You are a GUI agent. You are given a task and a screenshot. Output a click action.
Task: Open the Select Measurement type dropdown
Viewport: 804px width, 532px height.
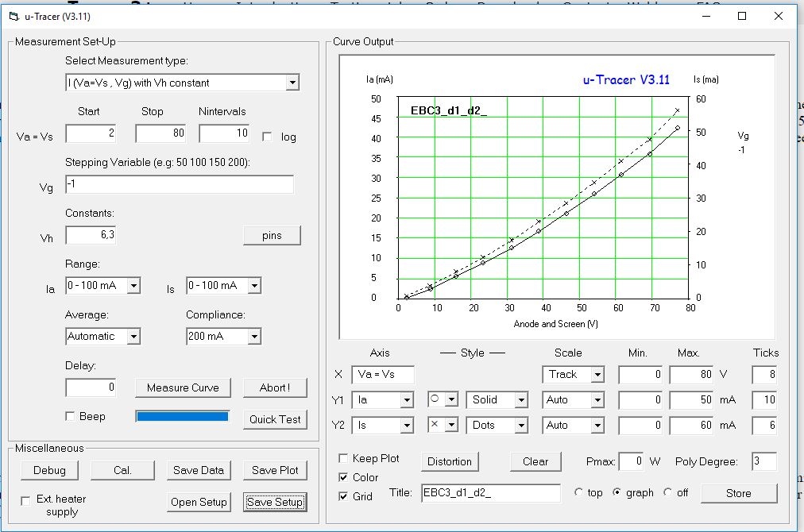pos(292,83)
